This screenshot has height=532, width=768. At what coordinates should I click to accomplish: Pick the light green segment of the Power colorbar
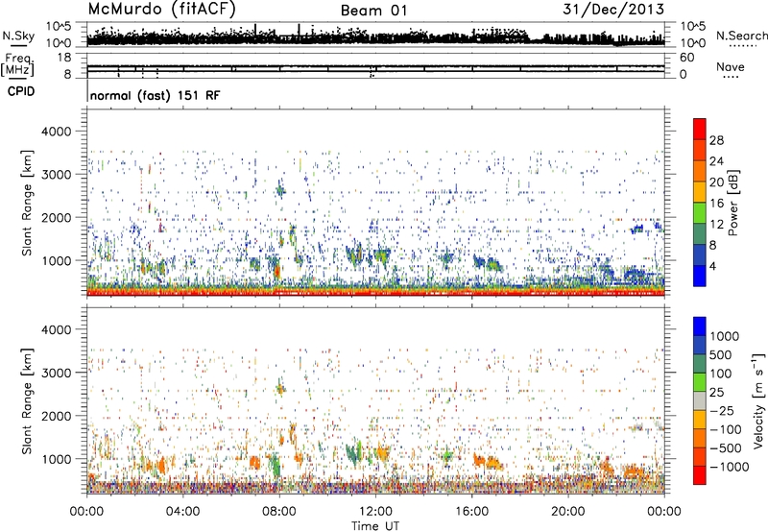point(700,213)
